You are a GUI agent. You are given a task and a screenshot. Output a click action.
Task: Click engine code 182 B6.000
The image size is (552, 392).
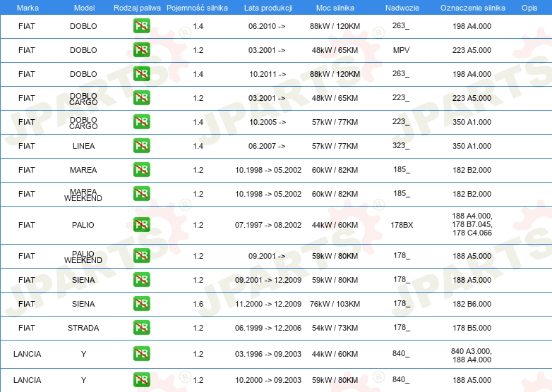pyautogui.click(x=472, y=304)
